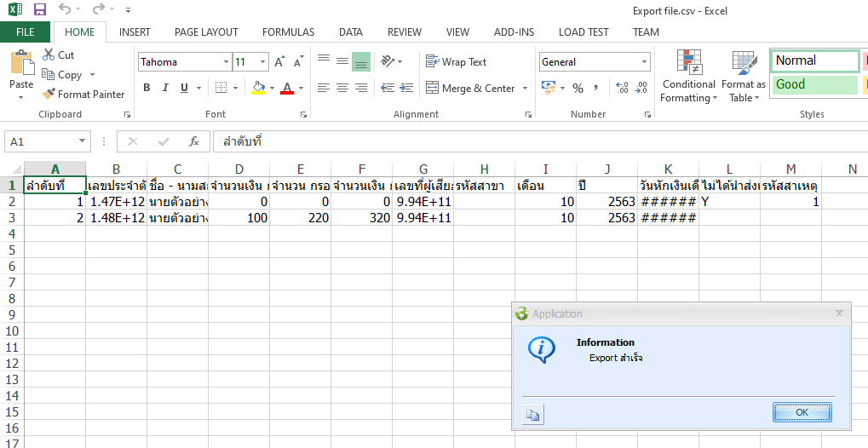868x448 pixels.
Task: Apply borders with the Borders icon
Action: [x=221, y=88]
